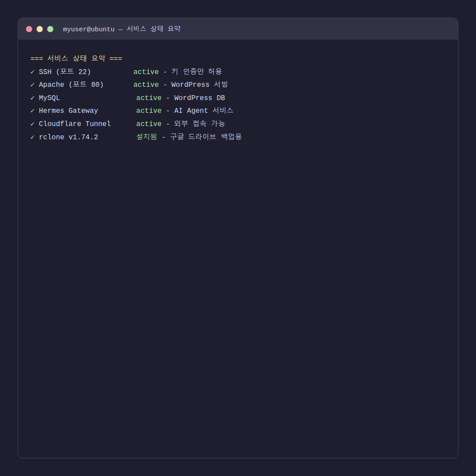The image size is (476, 476).
Task: Click the active status on SSH row
Action: [146, 72]
